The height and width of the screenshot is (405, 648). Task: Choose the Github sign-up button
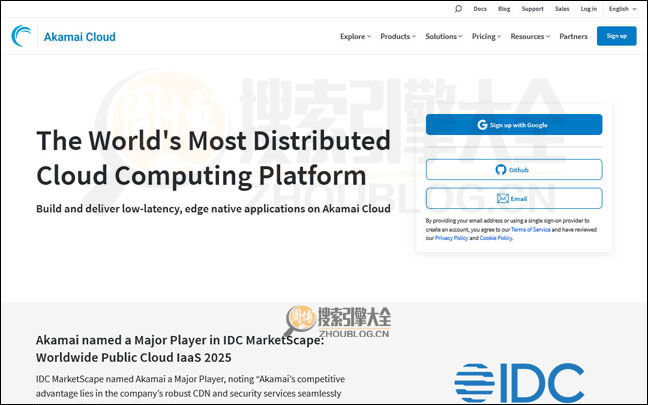click(514, 169)
